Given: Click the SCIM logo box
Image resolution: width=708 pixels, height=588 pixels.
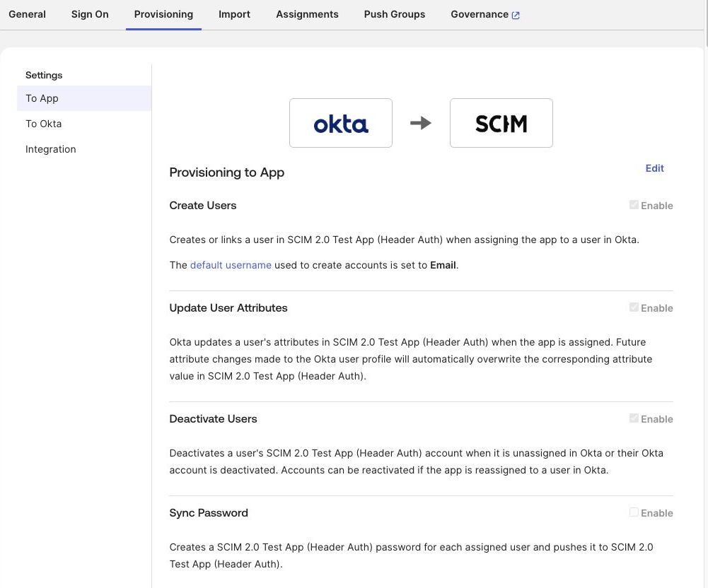Looking at the screenshot, I should 501,123.
